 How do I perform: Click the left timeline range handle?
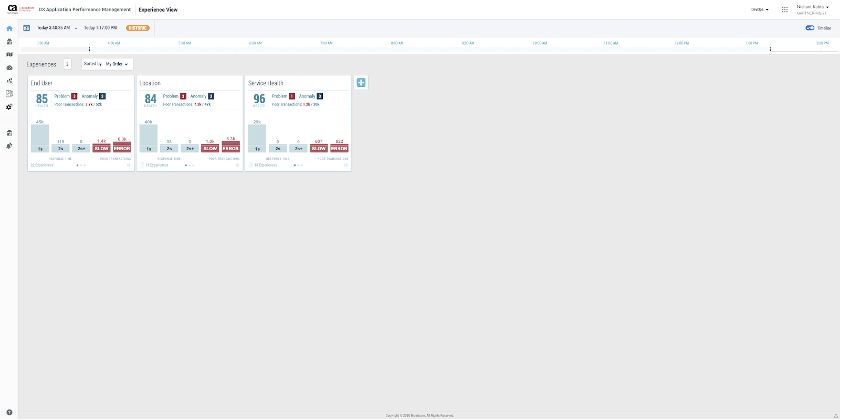pyautogui.click(x=90, y=48)
